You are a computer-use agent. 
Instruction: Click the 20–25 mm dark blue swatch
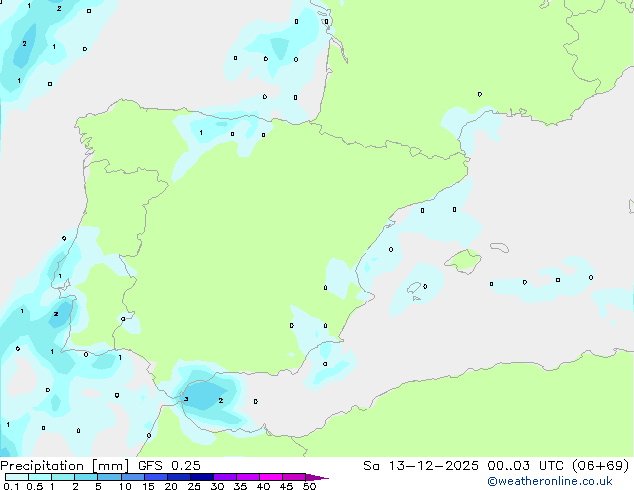click(179, 477)
